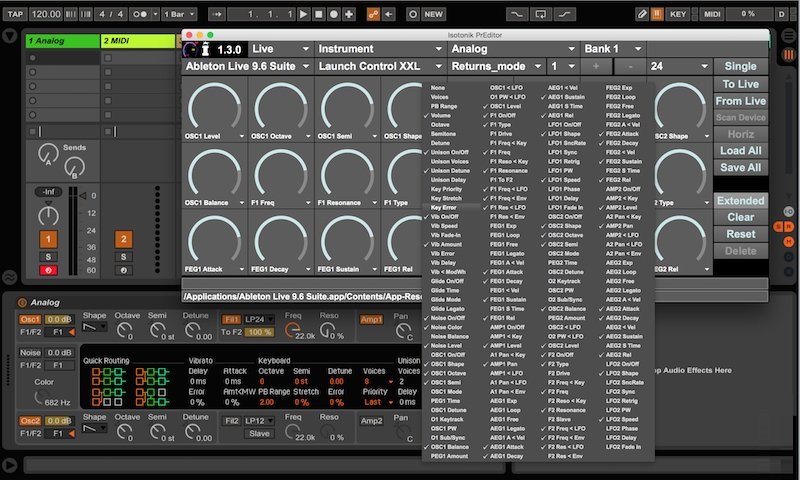Click the Reset button in PrEditor
Image resolution: width=800 pixels, height=480 pixels.
click(x=740, y=234)
